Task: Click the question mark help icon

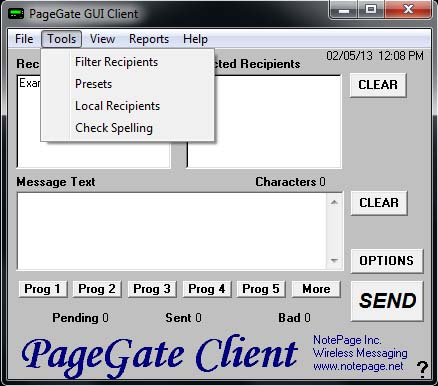Action: pos(422,369)
